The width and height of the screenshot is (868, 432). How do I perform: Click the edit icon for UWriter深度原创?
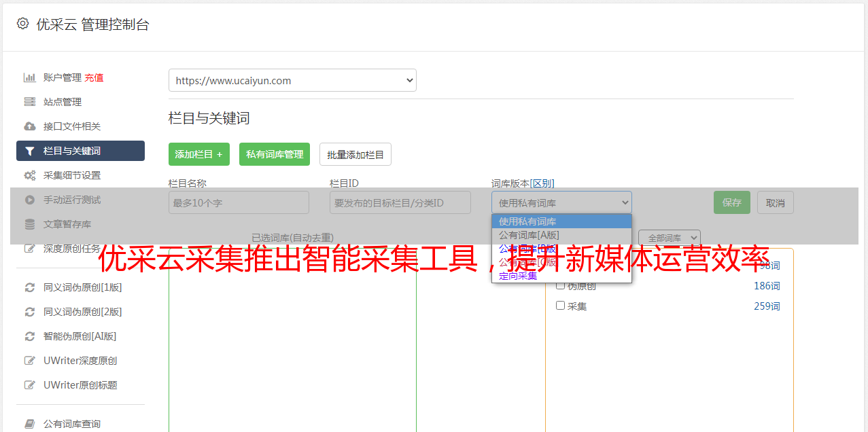[30, 361]
